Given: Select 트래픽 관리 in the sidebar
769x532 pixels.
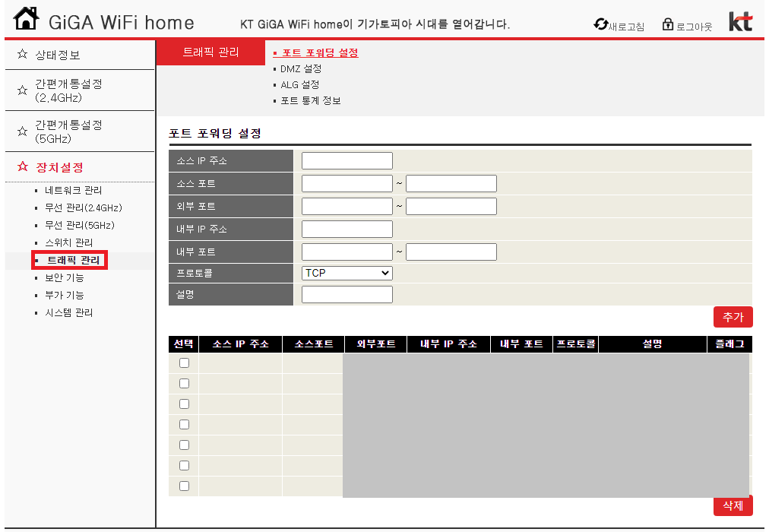Looking at the screenshot, I should coord(73,261).
